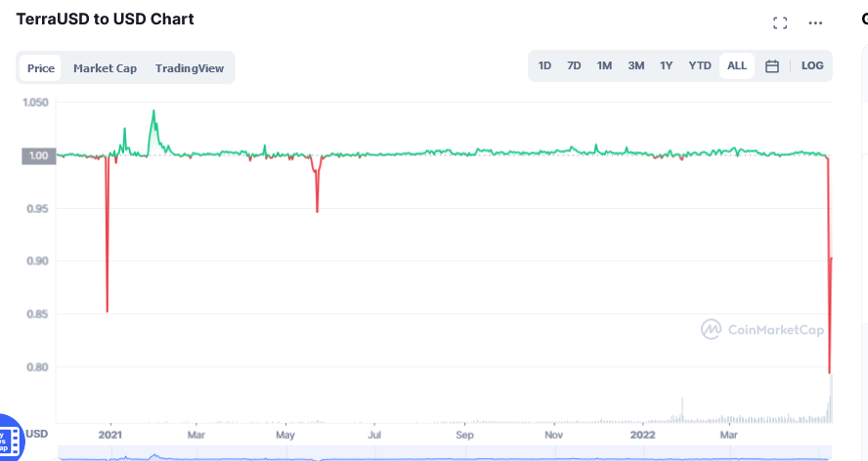Select the 1Y time range
This screenshot has width=868, height=461.
[667, 65]
